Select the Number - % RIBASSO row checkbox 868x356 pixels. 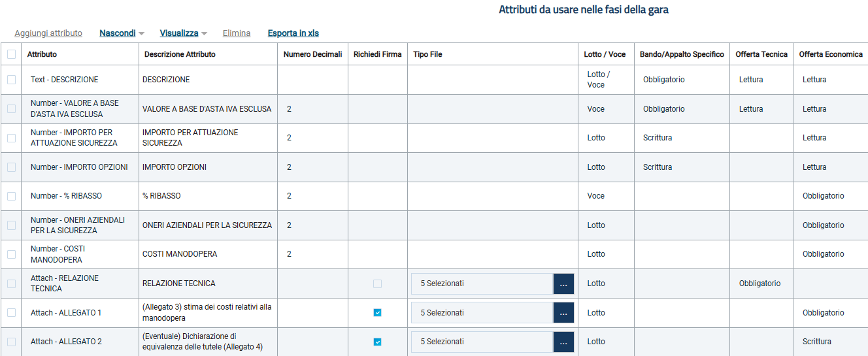click(11, 196)
